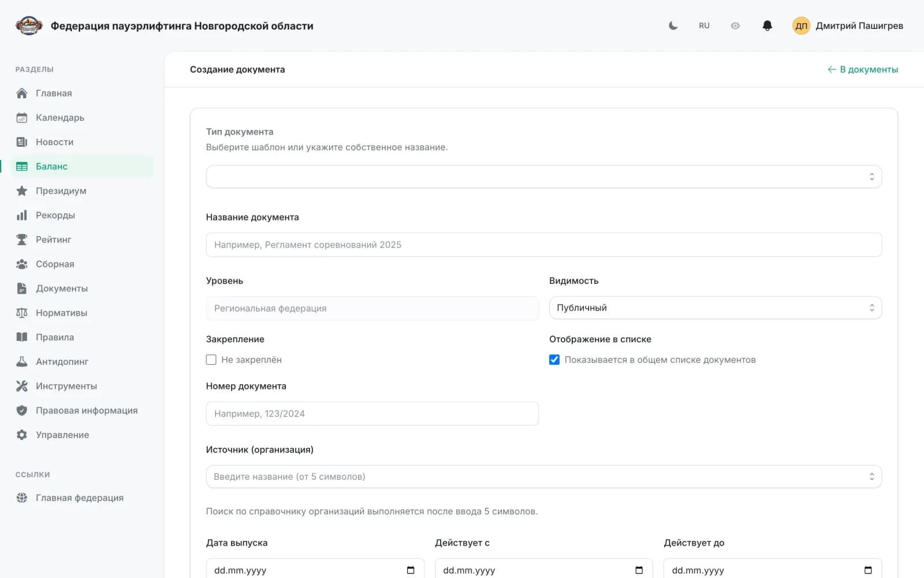Open the Источник (организация) combo box
The width and height of the screenshot is (924, 578).
[543, 477]
